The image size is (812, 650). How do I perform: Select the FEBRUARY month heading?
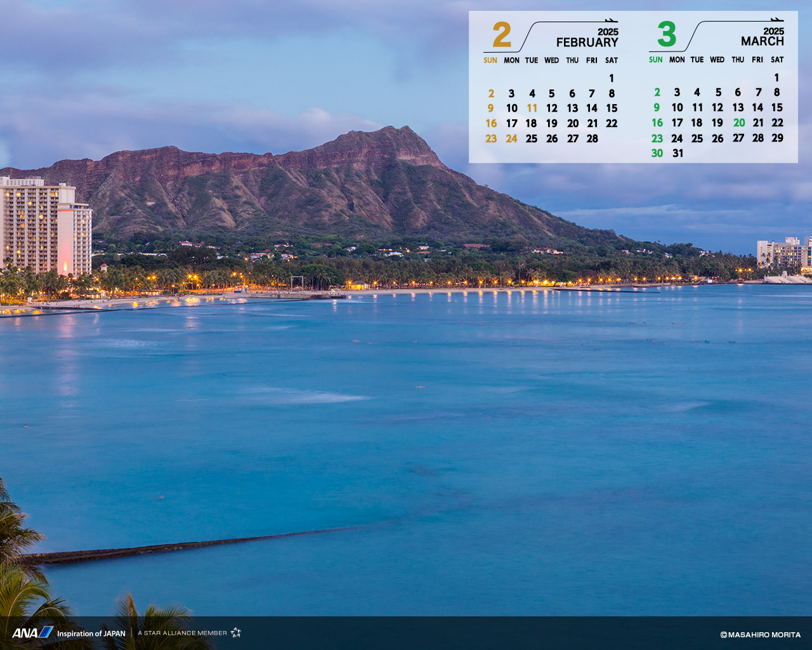pyautogui.click(x=587, y=43)
